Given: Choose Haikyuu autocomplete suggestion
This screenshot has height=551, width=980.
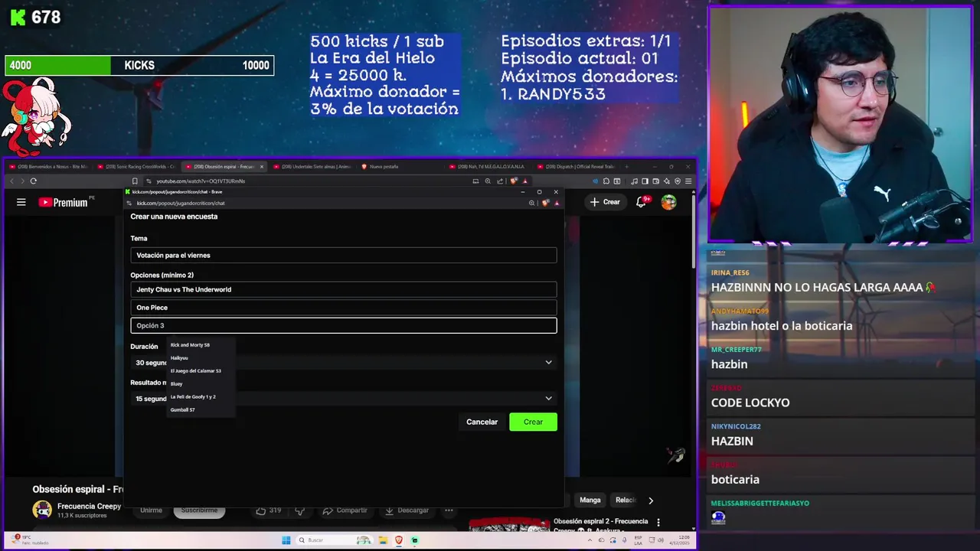Looking at the screenshot, I should pos(201,358).
